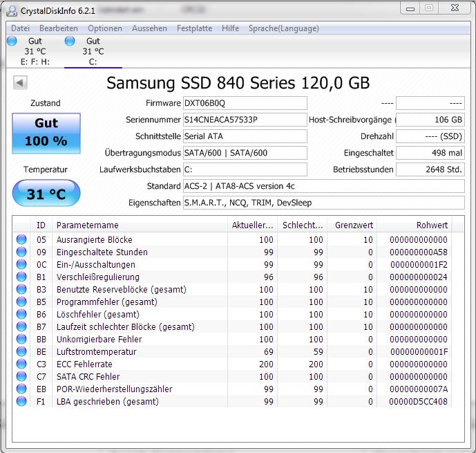This screenshot has height=453, width=476.
Task: Click the Übertragungsmodus field SATA/600
Action: pos(245,153)
